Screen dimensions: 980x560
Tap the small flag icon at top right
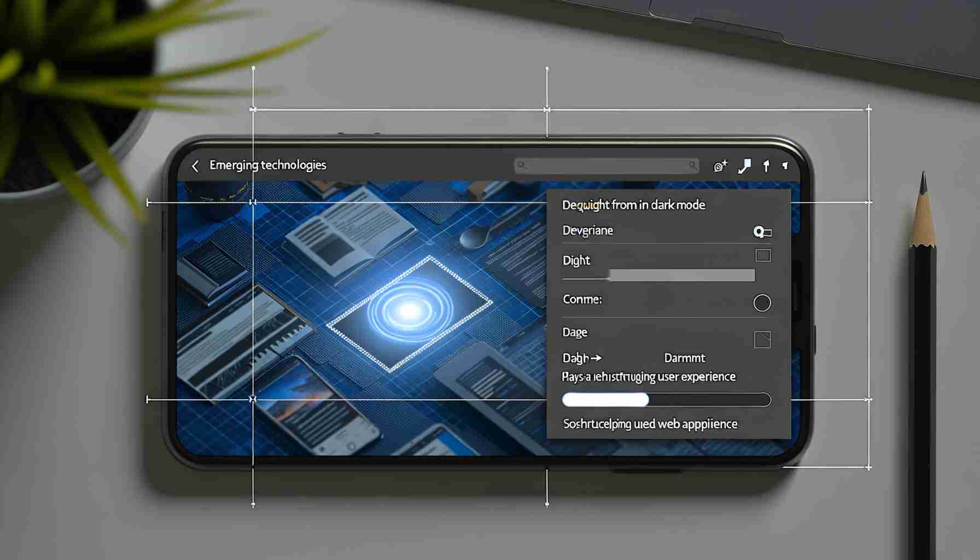pyautogui.click(x=785, y=166)
